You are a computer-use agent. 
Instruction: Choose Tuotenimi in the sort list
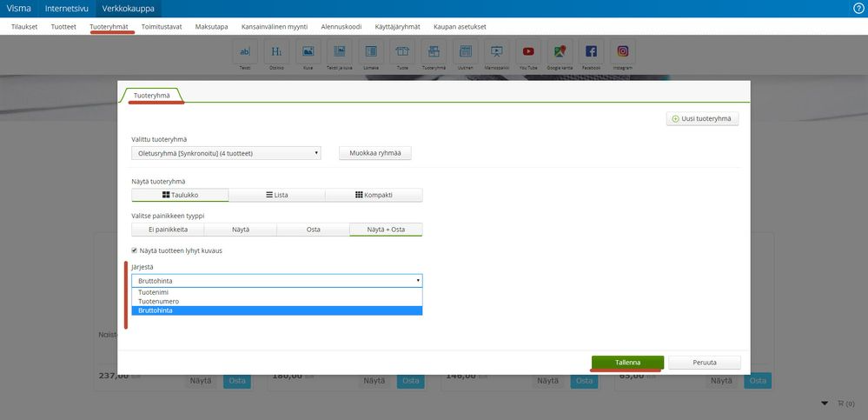277,292
